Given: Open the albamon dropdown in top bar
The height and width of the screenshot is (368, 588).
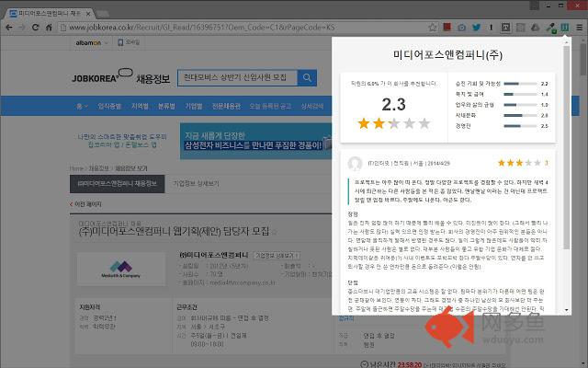Looking at the screenshot, I should (x=92, y=43).
